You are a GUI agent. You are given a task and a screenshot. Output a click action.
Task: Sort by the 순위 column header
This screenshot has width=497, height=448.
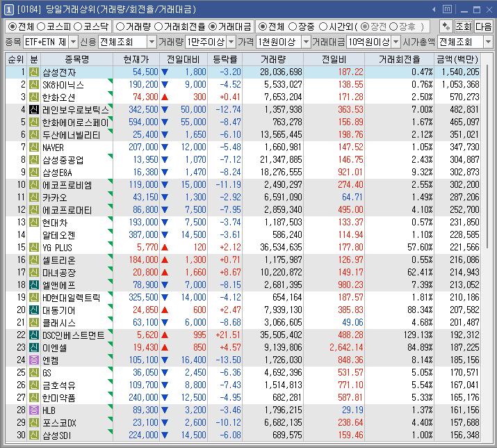16,59
